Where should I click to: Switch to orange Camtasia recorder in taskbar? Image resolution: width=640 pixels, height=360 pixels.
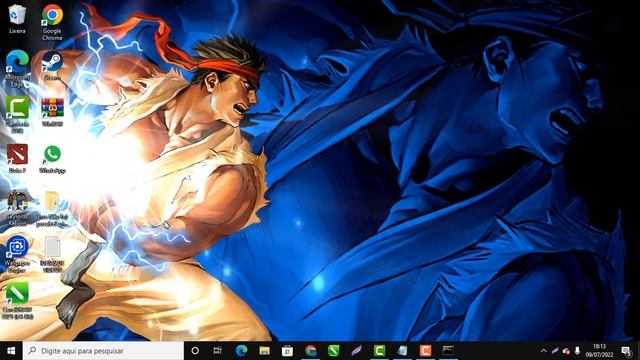point(425,351)
